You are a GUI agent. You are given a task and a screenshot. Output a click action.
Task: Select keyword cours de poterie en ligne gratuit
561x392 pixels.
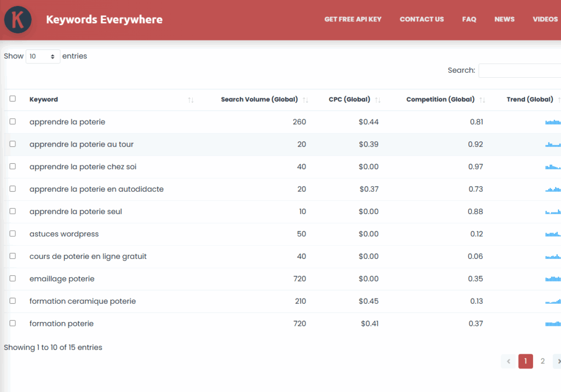point(88,256)
